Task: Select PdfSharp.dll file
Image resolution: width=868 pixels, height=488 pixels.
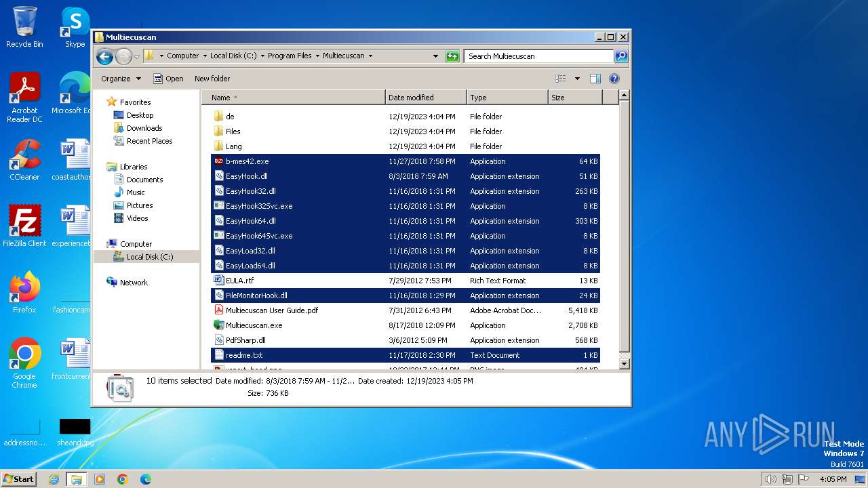Action: point(406,340)
